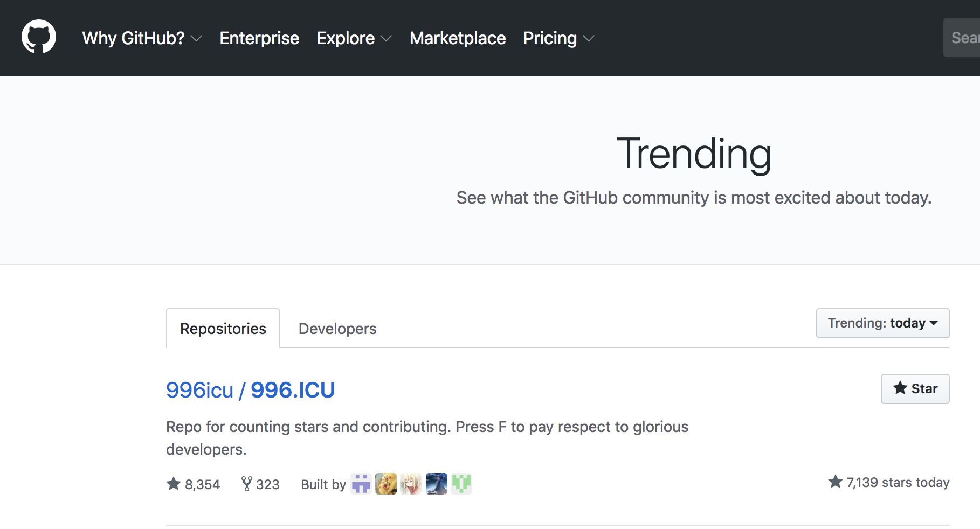Open the Pricing dropdown menu
The image size is (980, 529).
coord(558,38)
